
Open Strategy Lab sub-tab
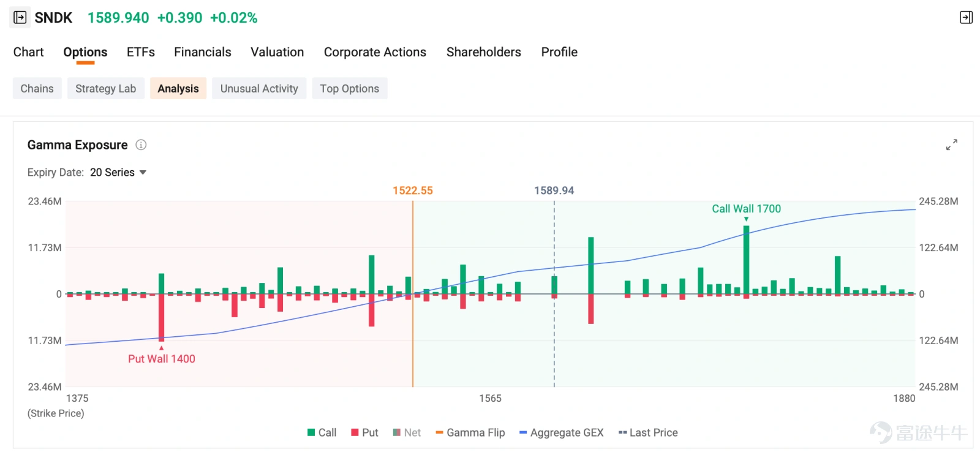(x=106, y=89)
